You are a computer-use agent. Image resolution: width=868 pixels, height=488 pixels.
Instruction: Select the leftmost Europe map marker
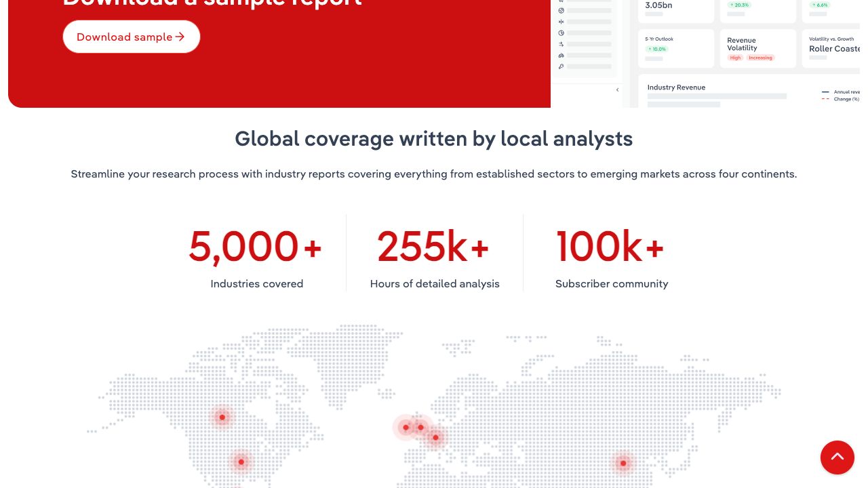pos(406,427)
